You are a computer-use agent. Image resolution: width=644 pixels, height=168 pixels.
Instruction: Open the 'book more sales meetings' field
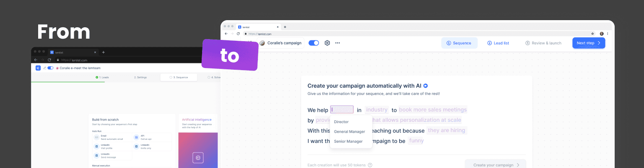(x=433, y=110)
